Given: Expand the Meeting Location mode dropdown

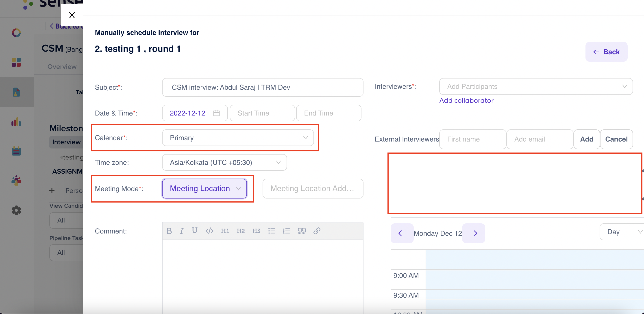Looking at the screenshot, I should [204, 188].
